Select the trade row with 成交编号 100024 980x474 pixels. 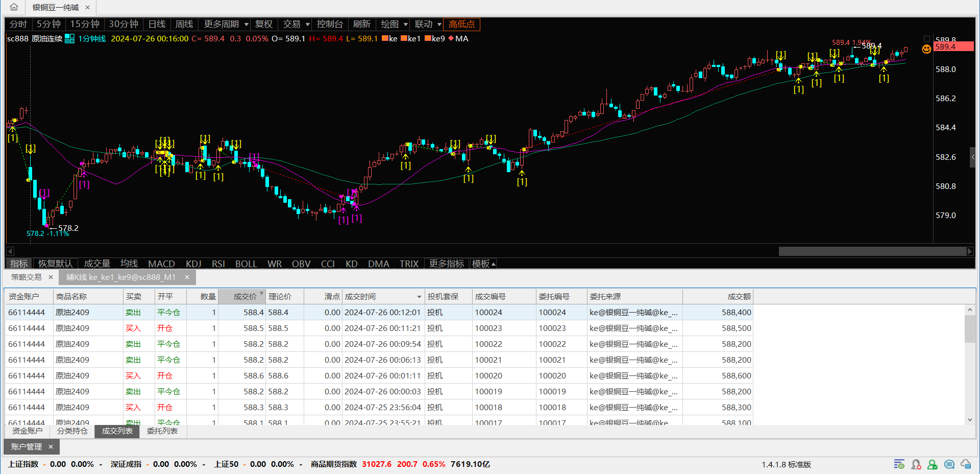pos(379,312)
